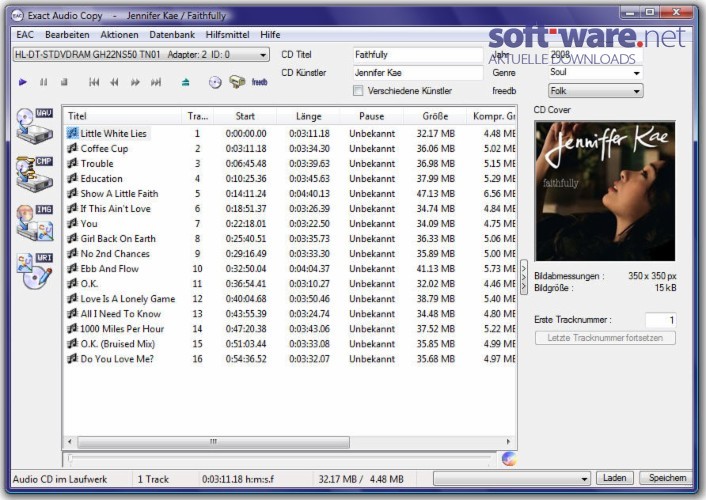This screenshot has width=706, height=500.
Task: Create a CD image with IMG
Action: [34, 223]
